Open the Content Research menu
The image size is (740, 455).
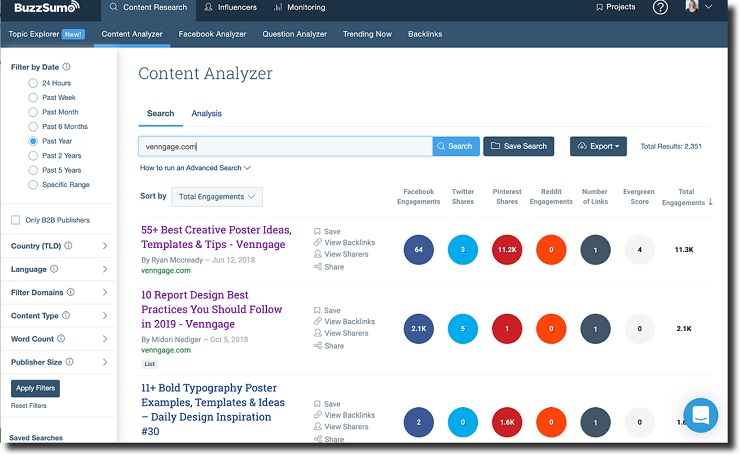point(149,8)
